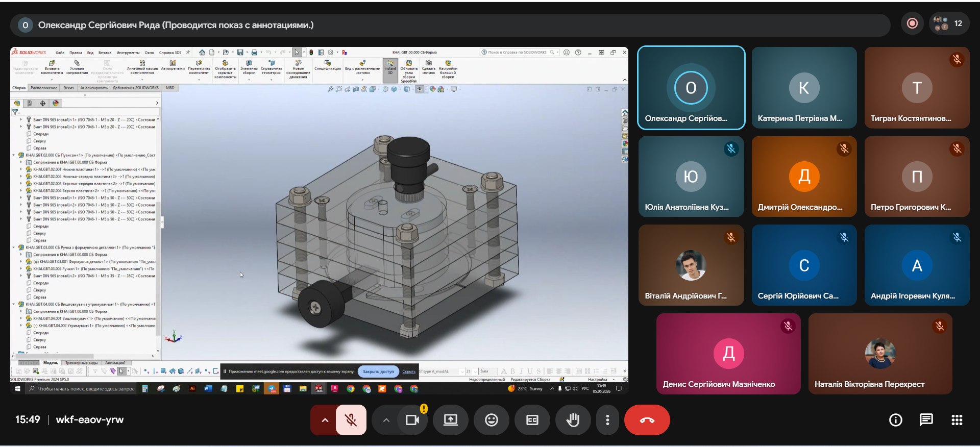Open Bill of materials (Спецификация) tool
The height and width of the screenshot is (447, 980).
327,65
